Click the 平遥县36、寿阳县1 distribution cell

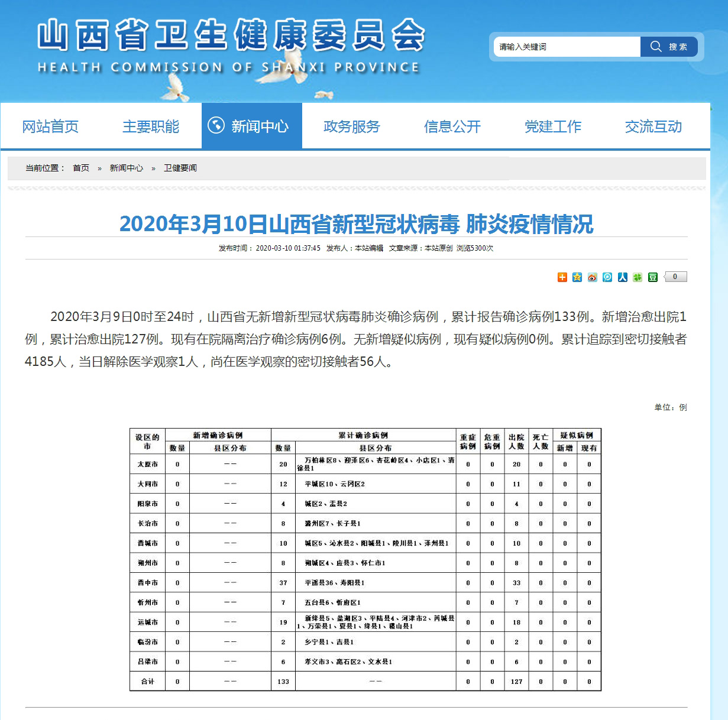point(376,582)
